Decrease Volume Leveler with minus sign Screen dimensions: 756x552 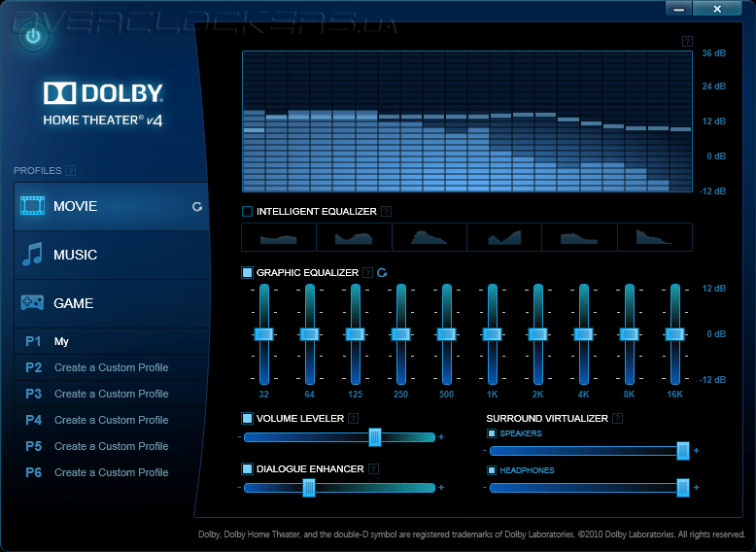[239, 436]
